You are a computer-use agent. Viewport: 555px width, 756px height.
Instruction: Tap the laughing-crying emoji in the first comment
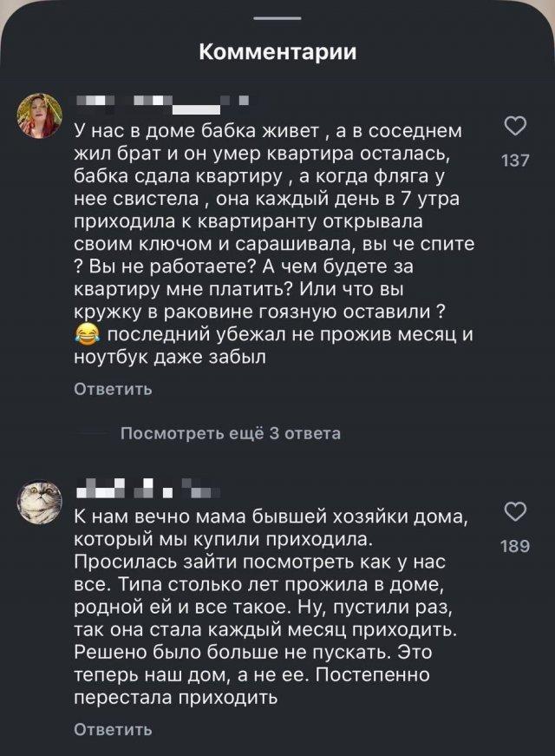pyautogui.click(x=86, y=333)
